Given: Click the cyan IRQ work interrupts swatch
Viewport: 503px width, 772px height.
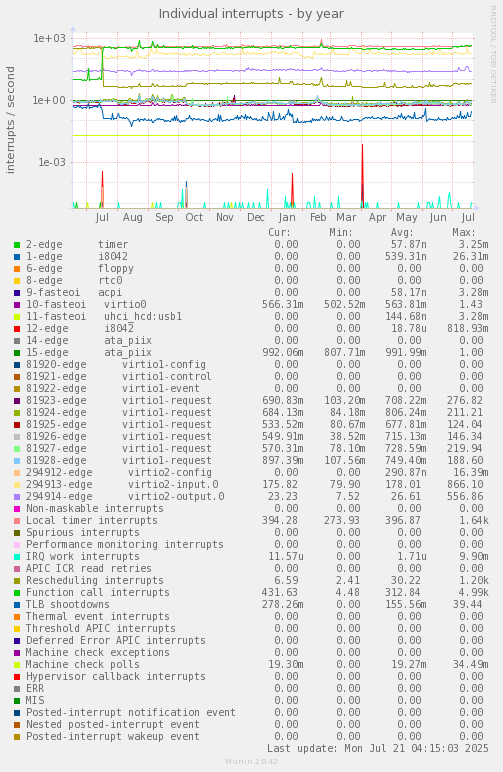Looking at the screenshot, I should [x=17, y=557].
